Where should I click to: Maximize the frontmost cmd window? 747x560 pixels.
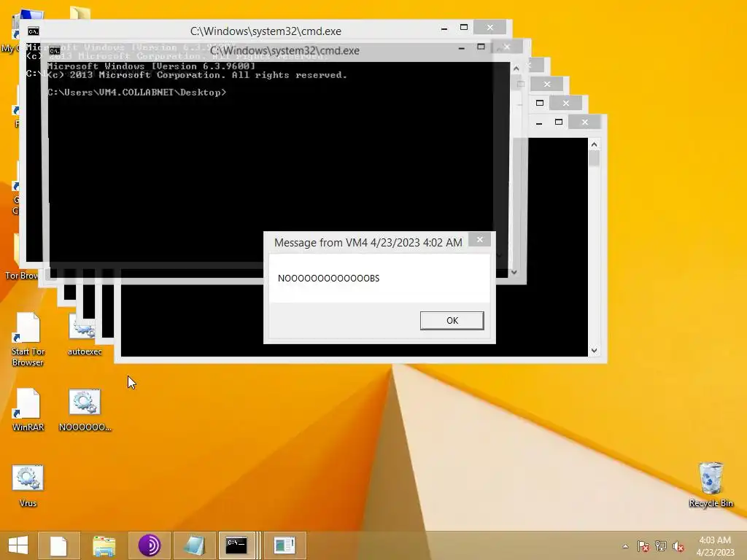558,122
